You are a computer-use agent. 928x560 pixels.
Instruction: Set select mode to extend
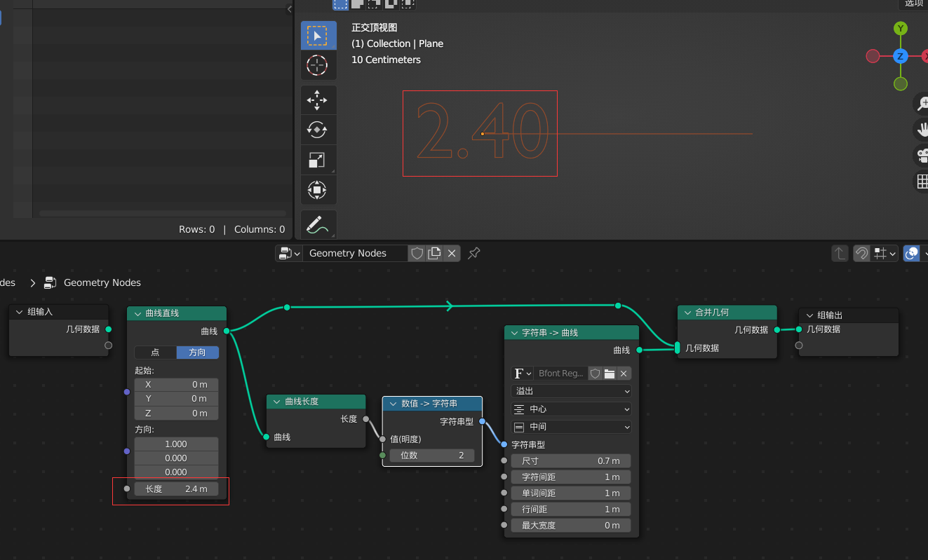[x=357, y=4]
